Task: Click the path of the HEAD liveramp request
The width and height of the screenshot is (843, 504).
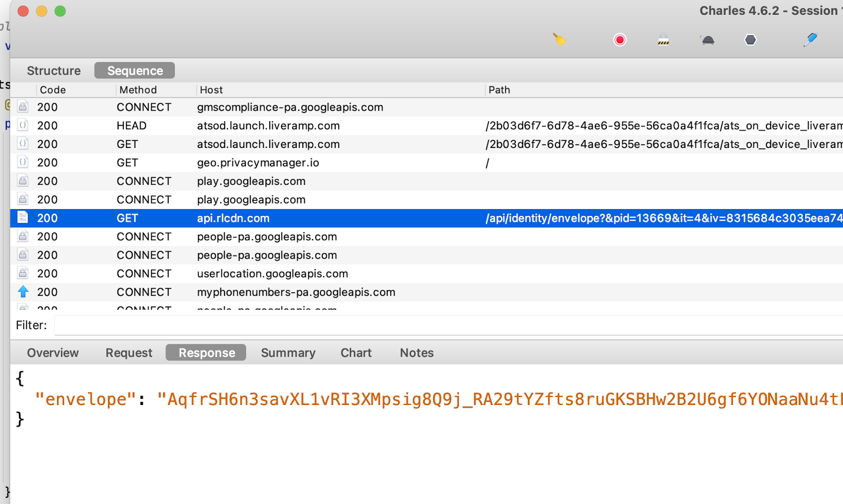Action: 664,125
